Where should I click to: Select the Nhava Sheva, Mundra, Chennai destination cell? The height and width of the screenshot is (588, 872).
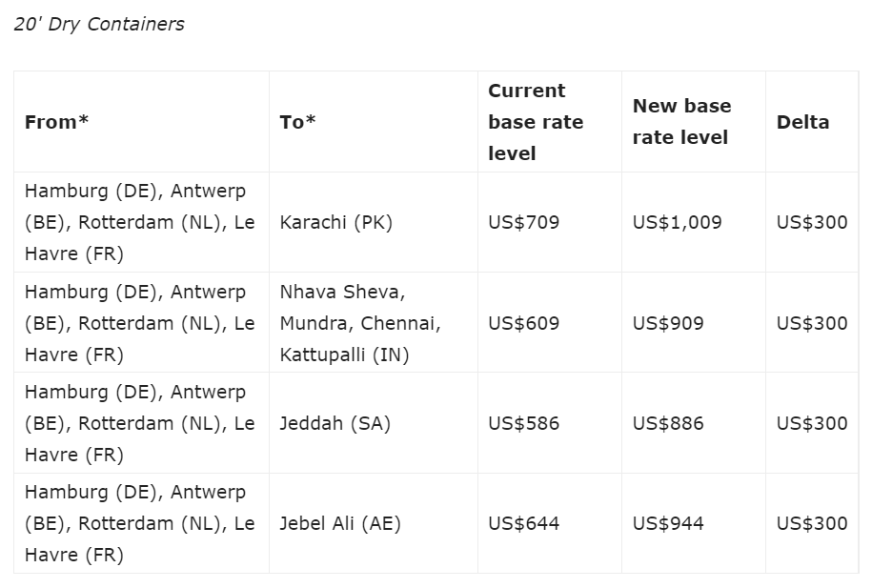point(360,323)
